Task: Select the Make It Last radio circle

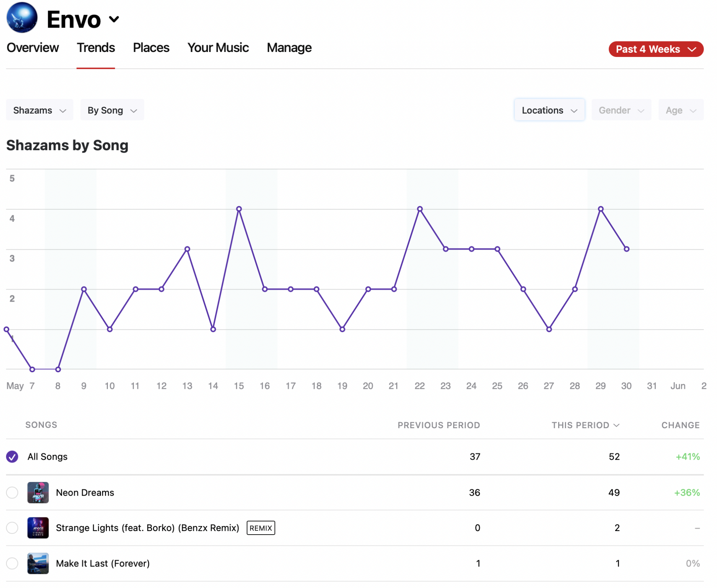Action: [x=12, y=563]
